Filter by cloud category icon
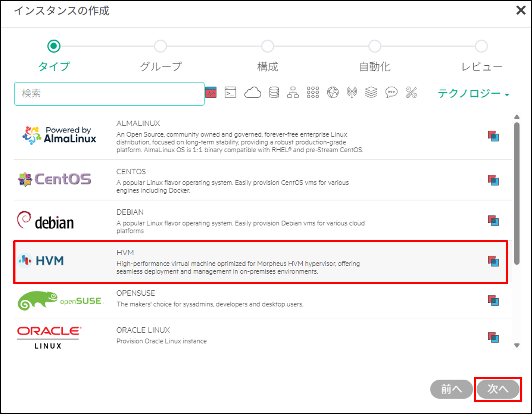532x414 pixels. pos(253,93)
